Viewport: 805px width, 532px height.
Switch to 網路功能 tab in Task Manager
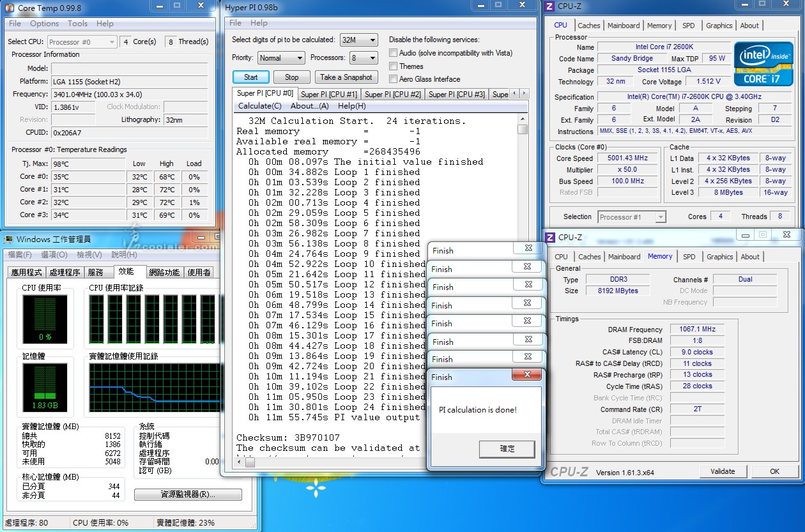coord(164,273)
